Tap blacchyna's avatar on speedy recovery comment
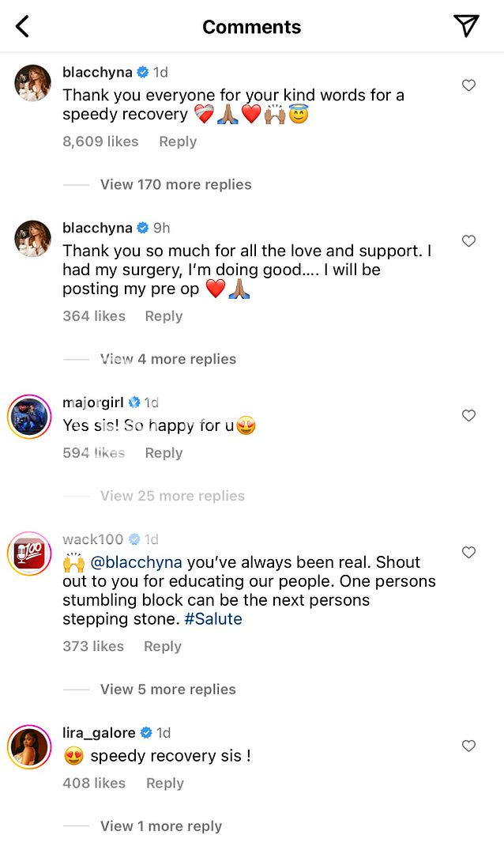 point(32,83)
